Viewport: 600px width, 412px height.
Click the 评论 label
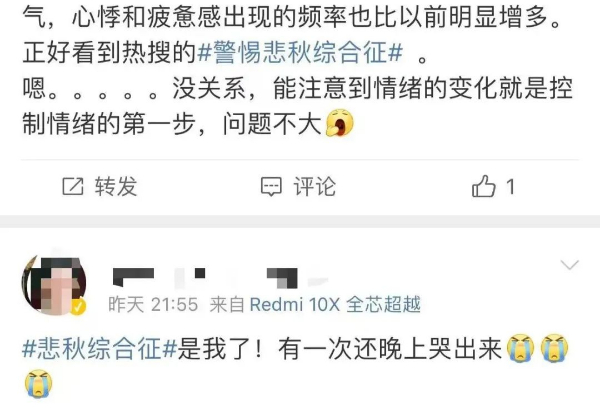[x=315, y=187]
